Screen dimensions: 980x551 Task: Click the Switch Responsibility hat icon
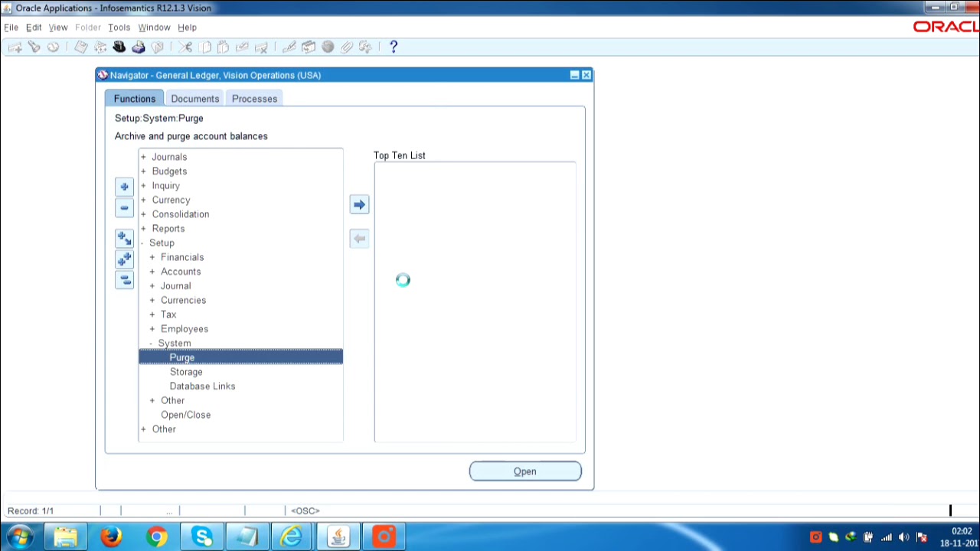pos(119,47)
